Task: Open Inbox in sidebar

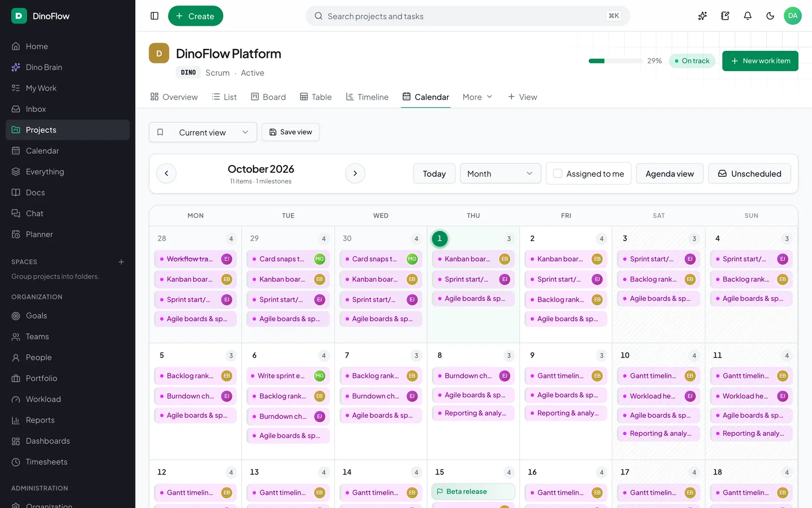Action: point(67,109)
